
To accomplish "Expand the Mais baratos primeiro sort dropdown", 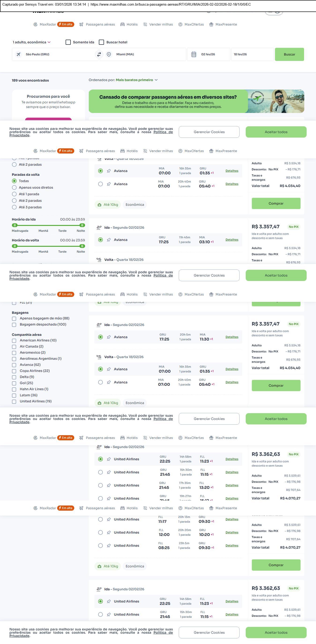I will (136, 80).
